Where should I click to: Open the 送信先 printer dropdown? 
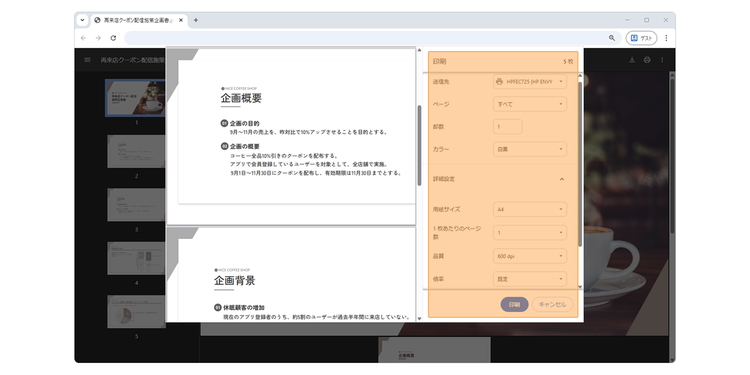[530, 82]
